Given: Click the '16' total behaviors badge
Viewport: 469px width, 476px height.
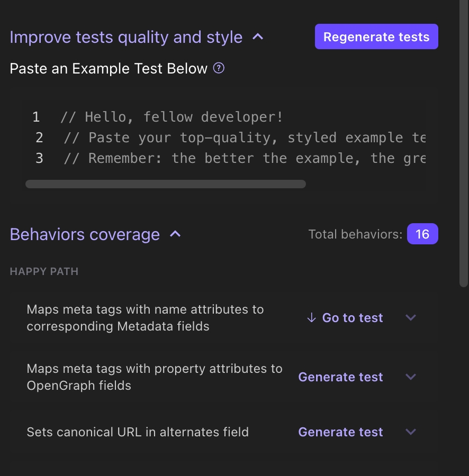Looking at the screenshot, I should [x=422, y=234].
